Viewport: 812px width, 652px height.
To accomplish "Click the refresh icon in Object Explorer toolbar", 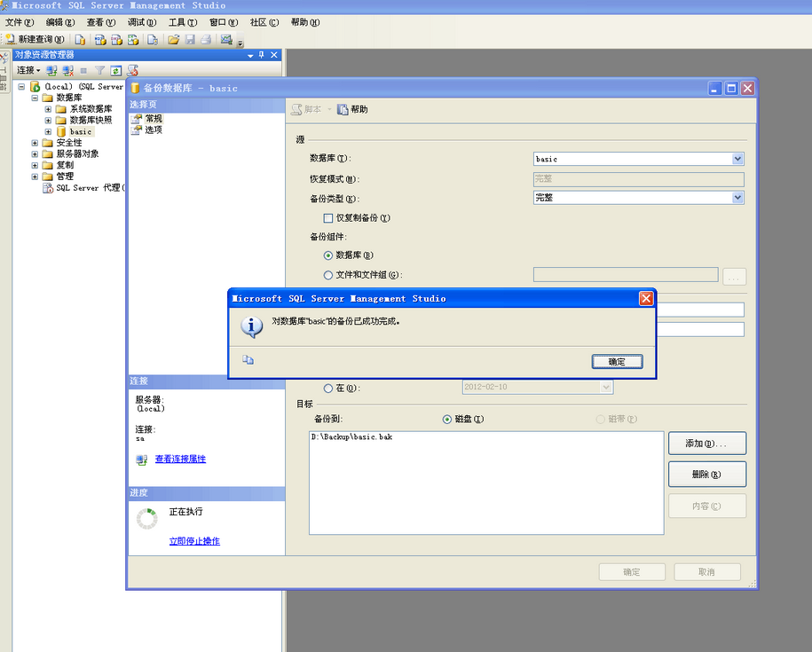I will (115, 70).
